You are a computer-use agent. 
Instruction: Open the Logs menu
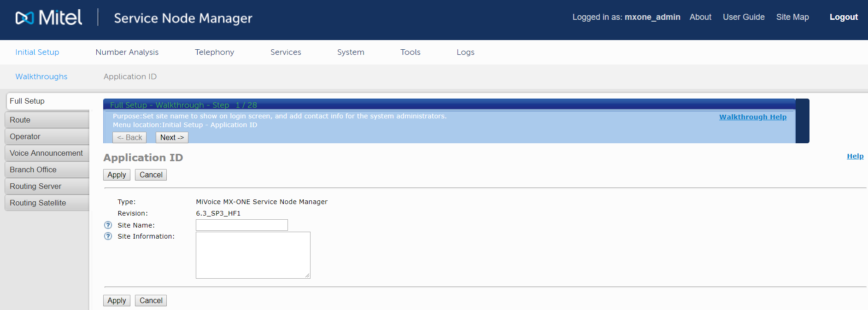(465, 52)
